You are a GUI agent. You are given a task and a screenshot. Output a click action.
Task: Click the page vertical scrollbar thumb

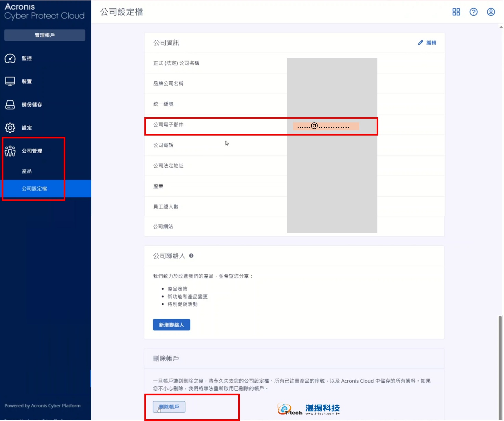[501, 368]
